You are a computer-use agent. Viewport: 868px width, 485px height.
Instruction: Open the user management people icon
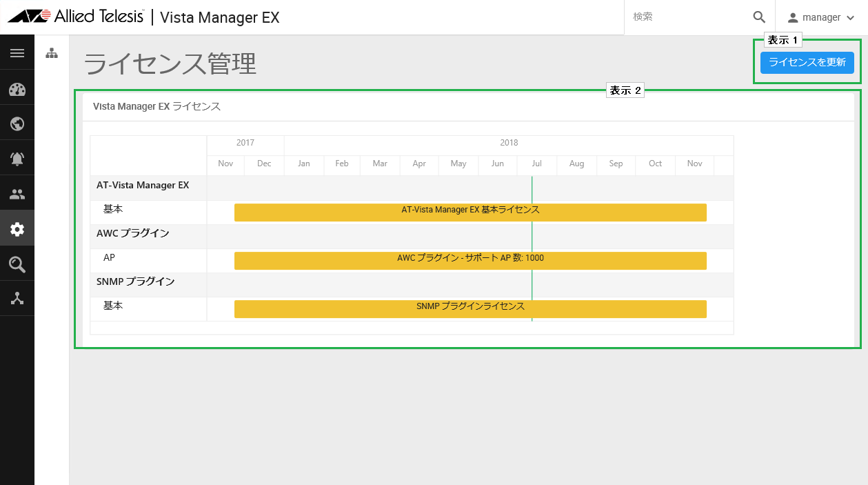click(x=17, y=195)
